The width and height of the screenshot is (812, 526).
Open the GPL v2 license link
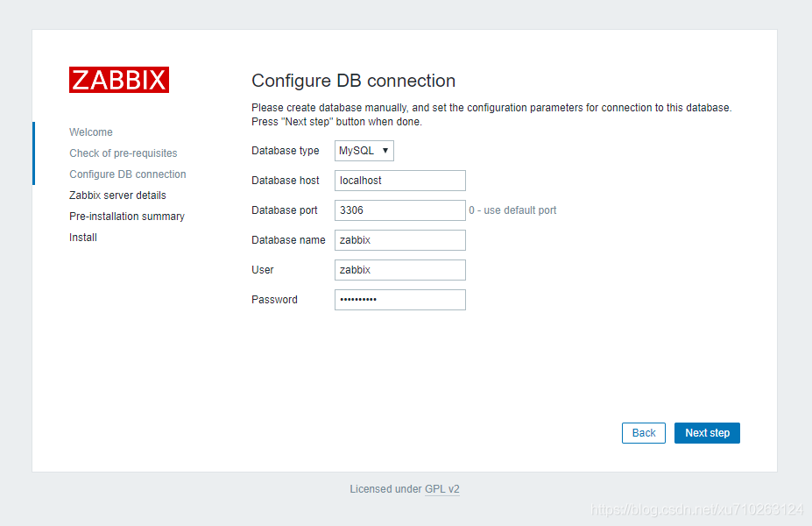[x=442, y=489]
